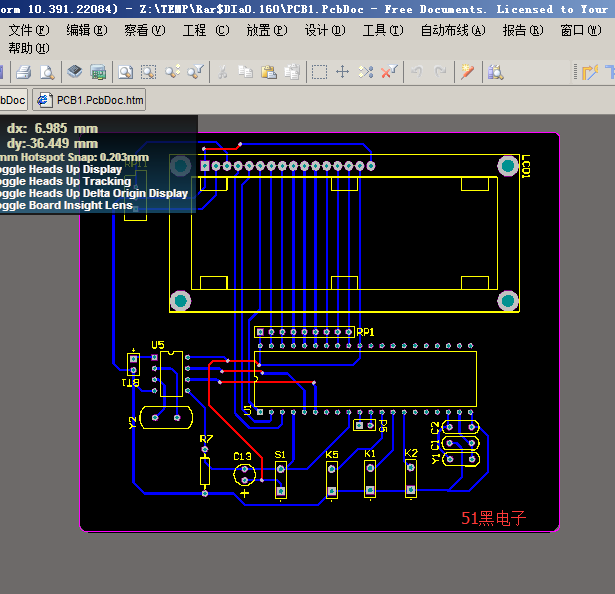Select the Zoom Area tool
Screen dimensions: 615x594
149,72
